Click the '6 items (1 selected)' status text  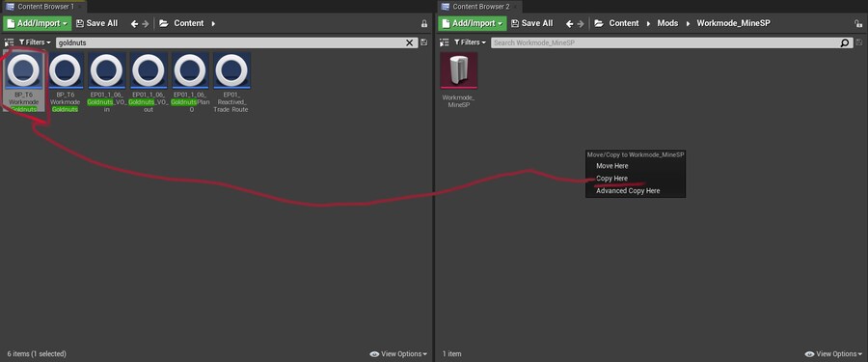37,353
